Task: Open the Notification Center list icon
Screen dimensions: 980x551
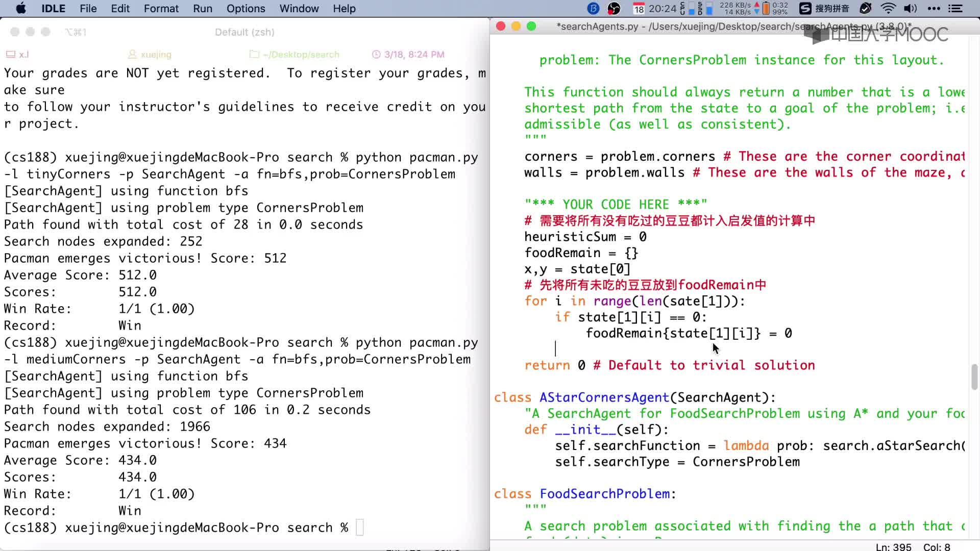Action: [x=955, y=8]
